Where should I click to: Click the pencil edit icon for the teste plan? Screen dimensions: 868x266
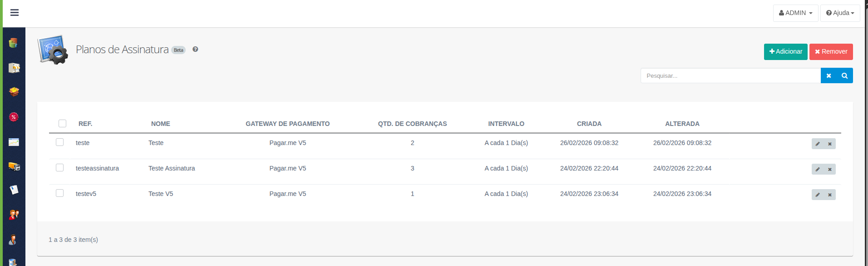click(818, 144)
